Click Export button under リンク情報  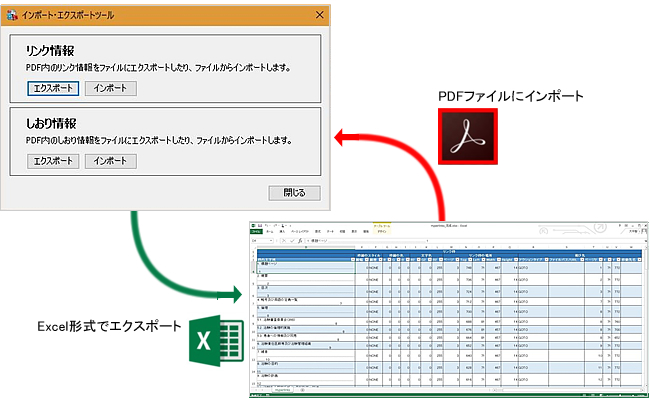[x=53, y=88]
